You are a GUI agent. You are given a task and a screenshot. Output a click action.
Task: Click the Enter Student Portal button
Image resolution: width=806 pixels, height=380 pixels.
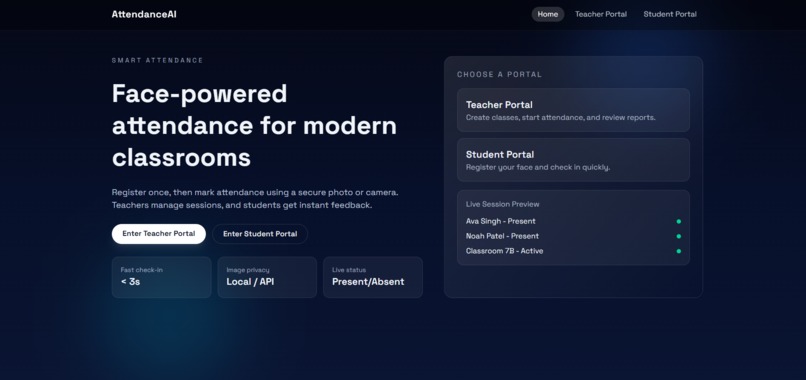(260, 233)
